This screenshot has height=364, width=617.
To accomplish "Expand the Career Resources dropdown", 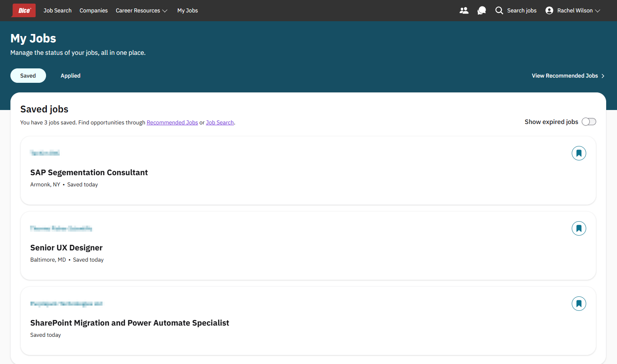I will [141, 10].
